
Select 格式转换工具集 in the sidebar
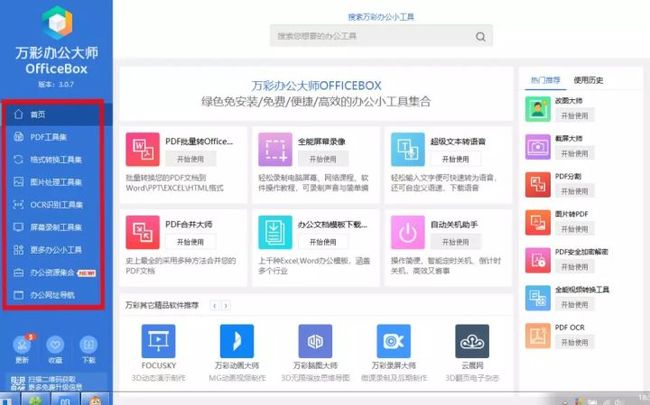point(56,159)
